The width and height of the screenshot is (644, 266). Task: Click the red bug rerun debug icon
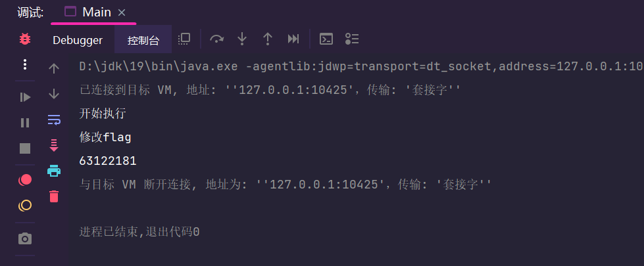click(25, 39)
